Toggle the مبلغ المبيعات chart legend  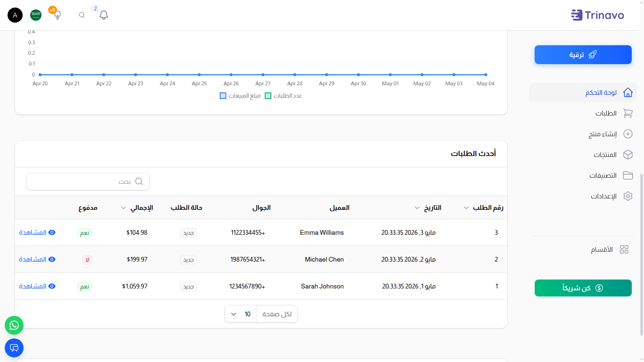coord(240,96)
